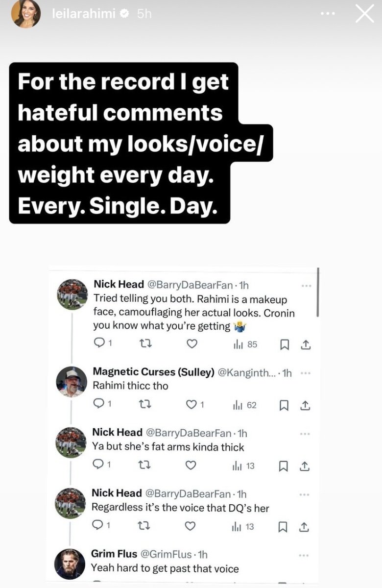Viewport: 382px width, 588px height.
Task: Bookmark the "fat arms kinda thick" tweet
Action: (283, 465)
